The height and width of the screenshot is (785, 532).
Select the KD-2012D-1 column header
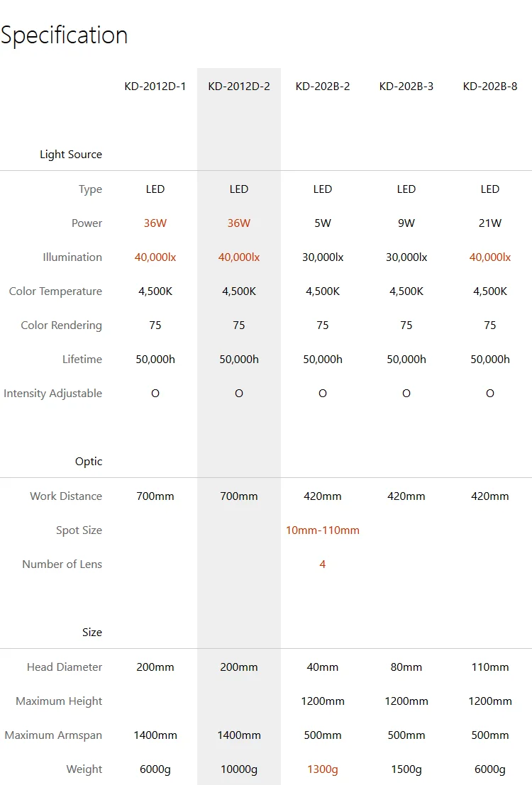pos(155,87)
